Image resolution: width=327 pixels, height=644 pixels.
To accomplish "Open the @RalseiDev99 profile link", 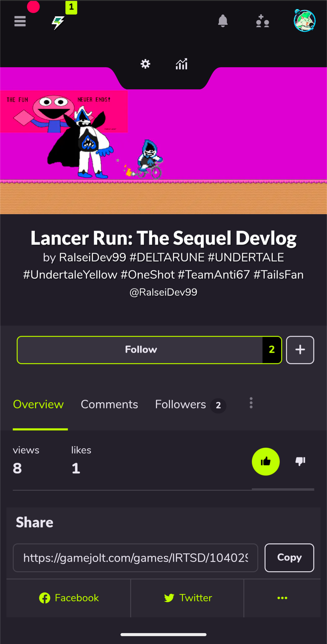I will click(x=163, y=292).
